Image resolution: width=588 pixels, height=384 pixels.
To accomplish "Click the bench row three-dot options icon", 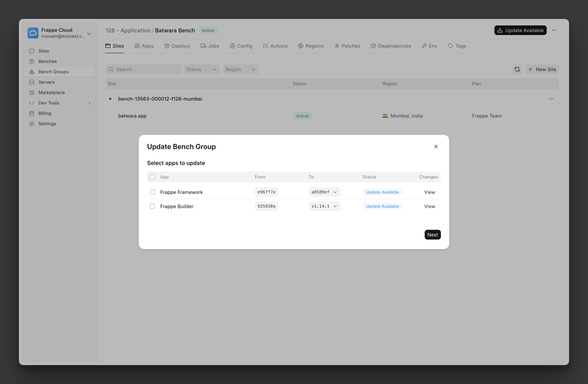I will click(x=551, y=99).
